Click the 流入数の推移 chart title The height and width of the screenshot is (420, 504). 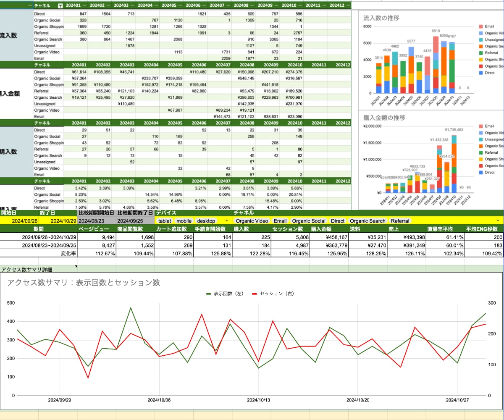pyautogui.click(x=381, y=18)
